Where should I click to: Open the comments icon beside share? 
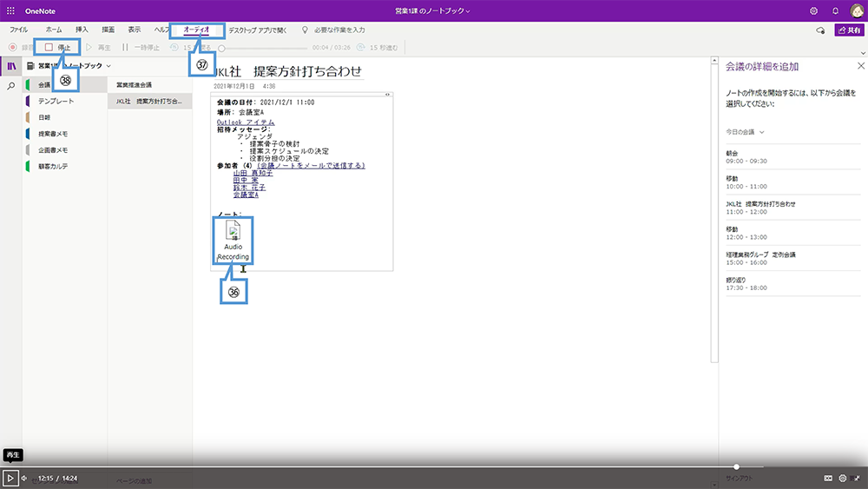point(820,30)
